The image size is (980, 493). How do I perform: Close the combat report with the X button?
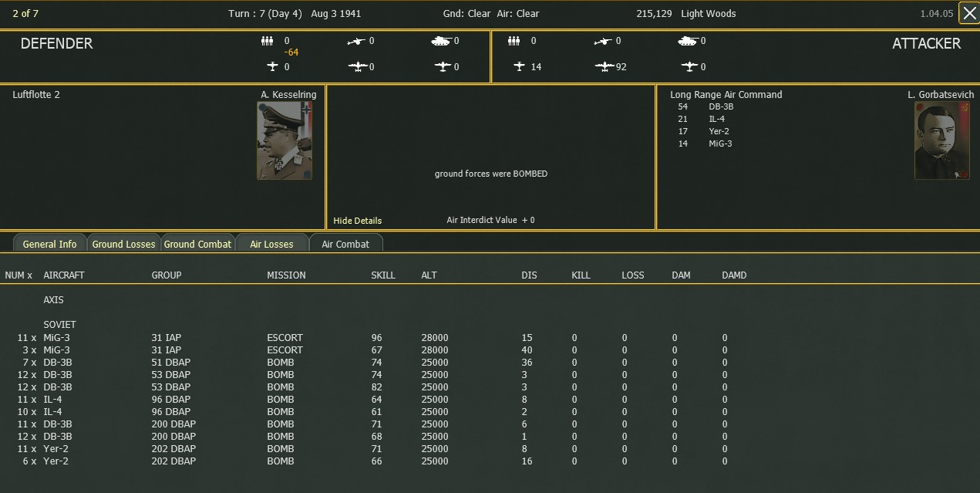(968, 13)
